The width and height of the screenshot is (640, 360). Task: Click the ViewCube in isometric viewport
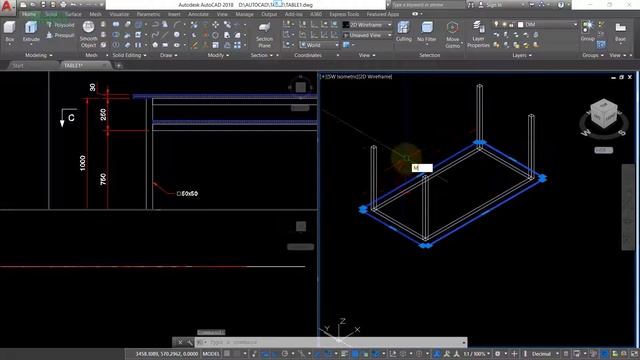(x=604, y=115)
